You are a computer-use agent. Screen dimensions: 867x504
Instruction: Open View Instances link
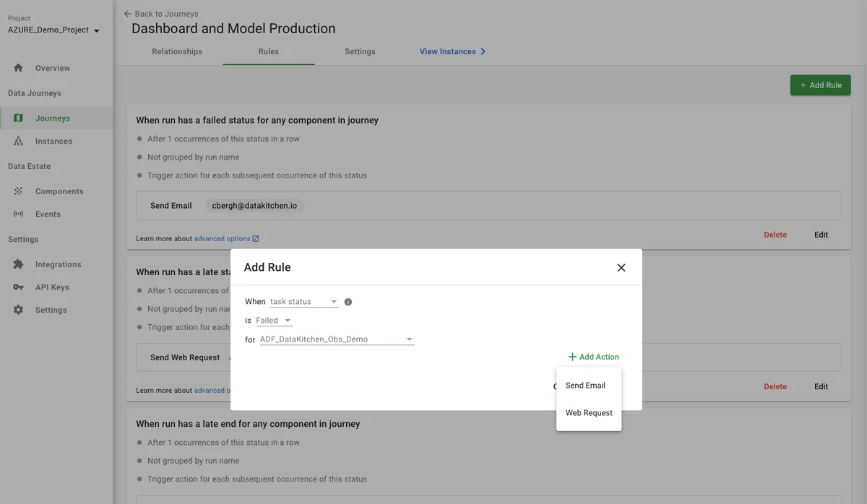point(452,52)
